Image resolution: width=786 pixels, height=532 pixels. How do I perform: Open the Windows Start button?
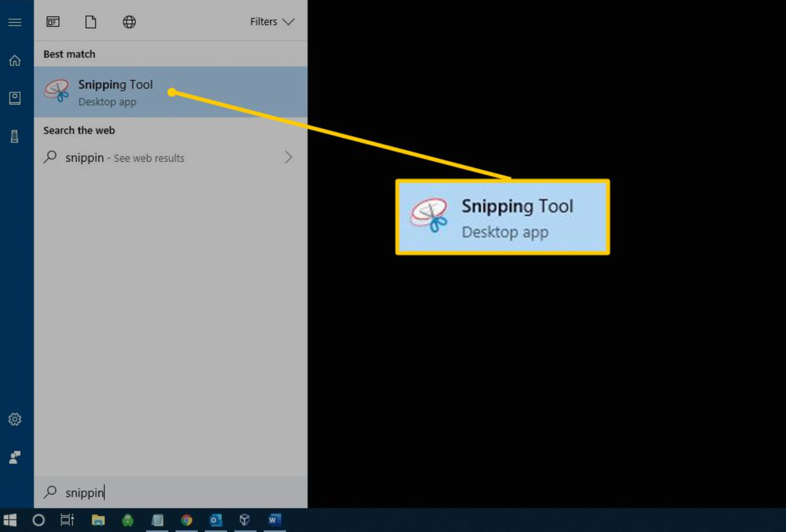[x=10, y=520]
